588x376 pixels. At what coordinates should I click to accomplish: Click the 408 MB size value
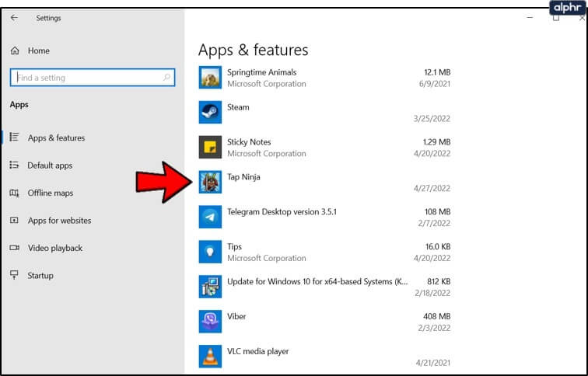pyautogui.click(x=437, y=316)
